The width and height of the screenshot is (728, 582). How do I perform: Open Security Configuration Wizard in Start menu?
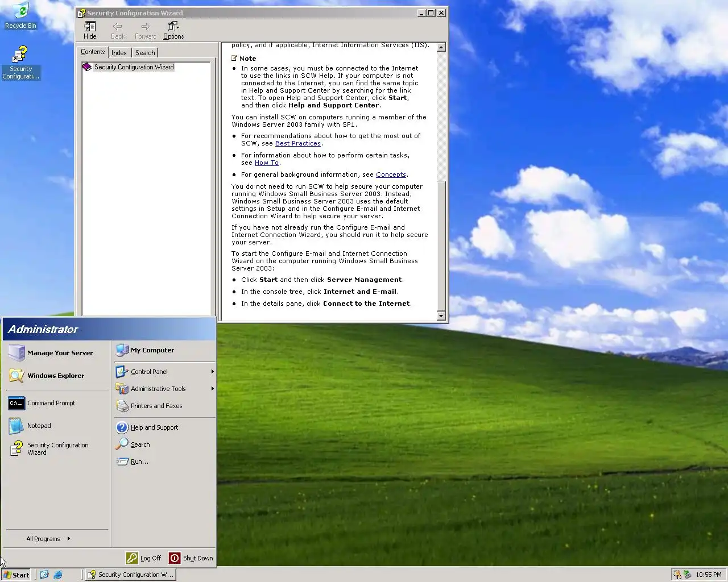(x=57, y=448)
